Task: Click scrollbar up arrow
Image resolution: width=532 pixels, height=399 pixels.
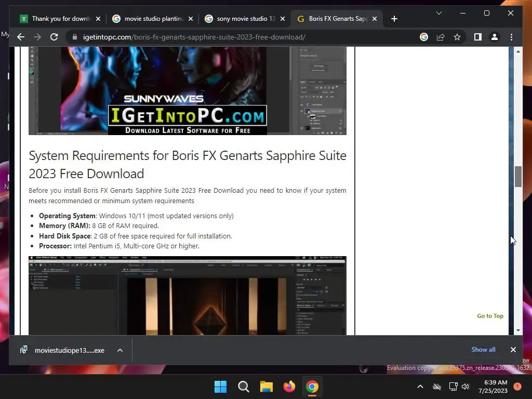Action: pyautogui.click(x=518, y=51)
